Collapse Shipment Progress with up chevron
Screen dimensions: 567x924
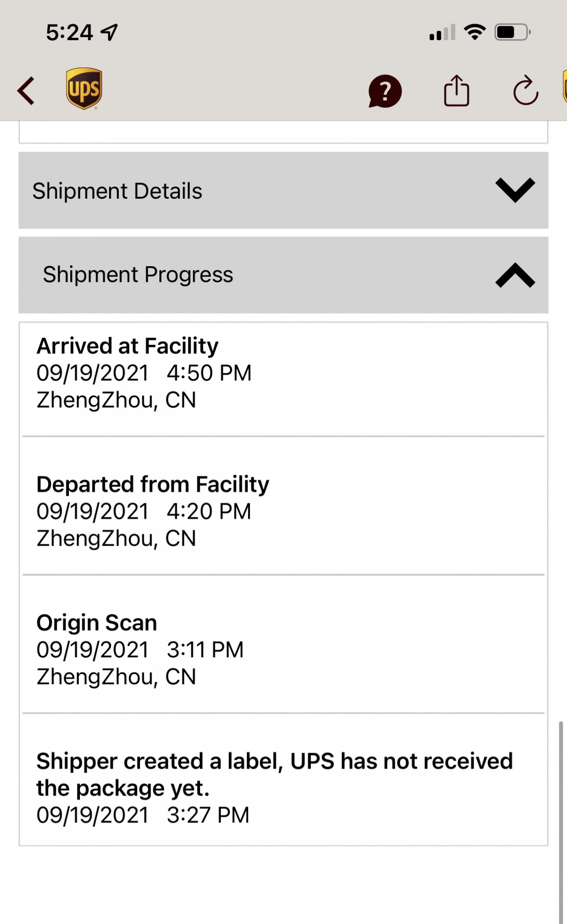coord(515,275)
